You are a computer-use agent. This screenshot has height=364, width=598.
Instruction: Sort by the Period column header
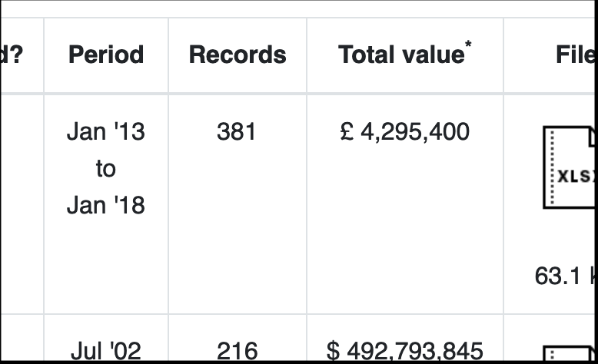(x=106, y=55)
